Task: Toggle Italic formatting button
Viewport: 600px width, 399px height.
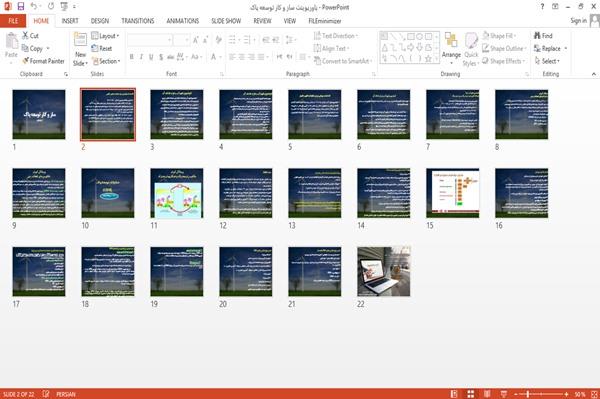Action: pos(141,57)
